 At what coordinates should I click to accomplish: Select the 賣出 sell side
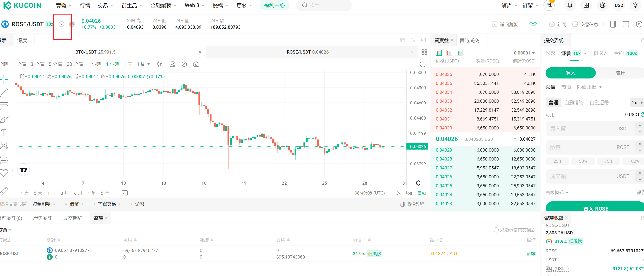(621, 73)
